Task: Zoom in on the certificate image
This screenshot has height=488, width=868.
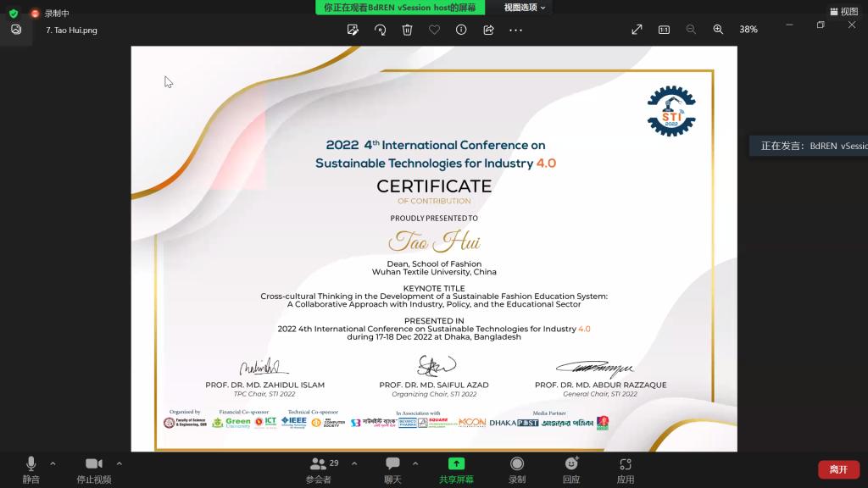Action: [718, 30]
